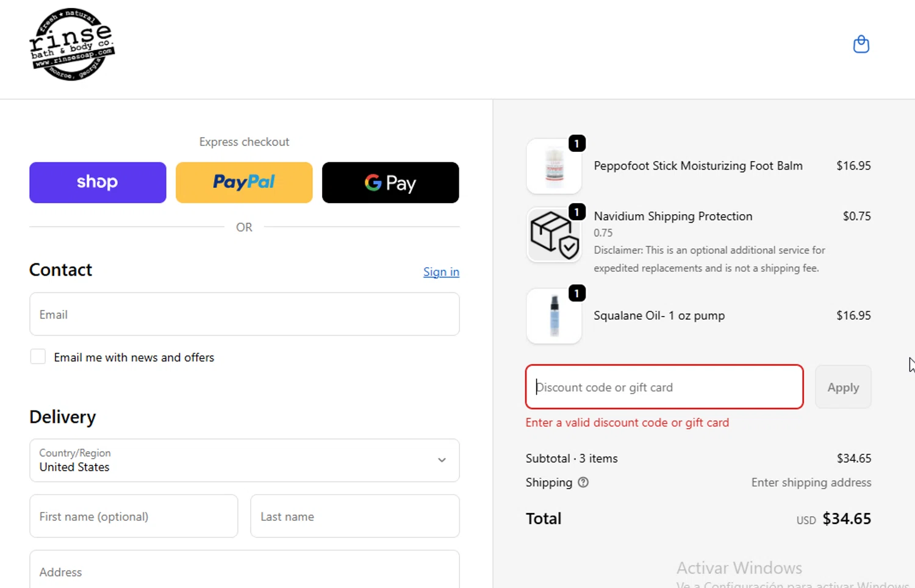Open the shopping bag cart icon
The image size is (915, 588).
(x=861, y=44)
